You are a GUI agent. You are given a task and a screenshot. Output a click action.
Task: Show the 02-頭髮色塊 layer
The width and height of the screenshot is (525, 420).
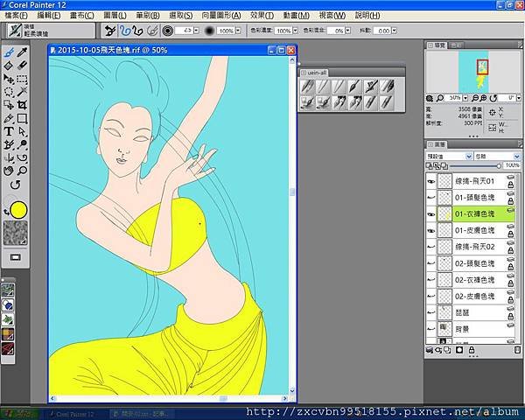point(431,263)
